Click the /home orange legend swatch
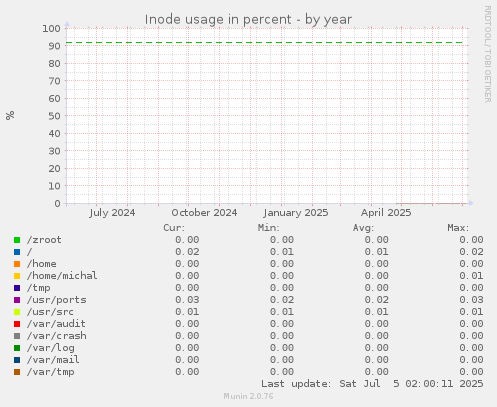 tap(17, 264)
